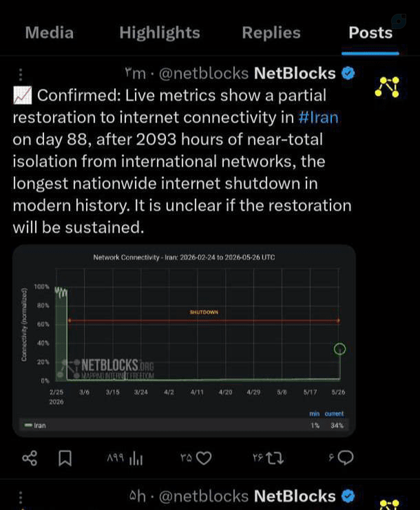Open the three-dot menu on the second post

click(20, 497)
